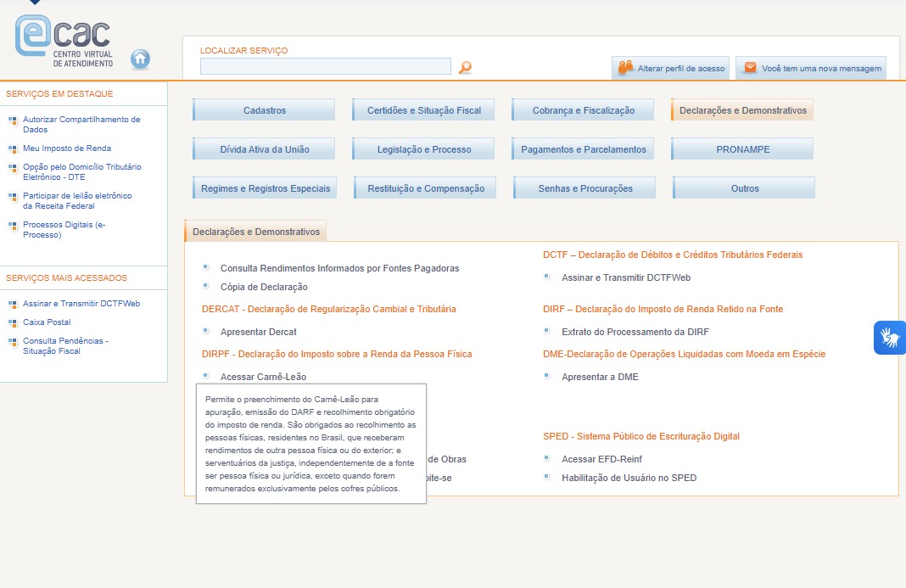Click Consulta Rendimentos Informados por Fontes Pagadoras
The image size is (906, 588).
point(339,268)
